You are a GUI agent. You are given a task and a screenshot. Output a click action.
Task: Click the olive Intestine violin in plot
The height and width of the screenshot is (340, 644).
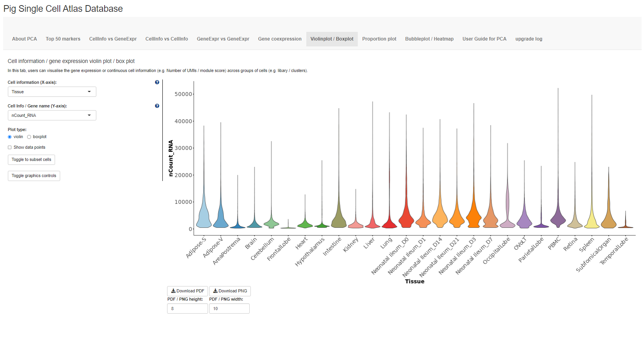(339, 219)
